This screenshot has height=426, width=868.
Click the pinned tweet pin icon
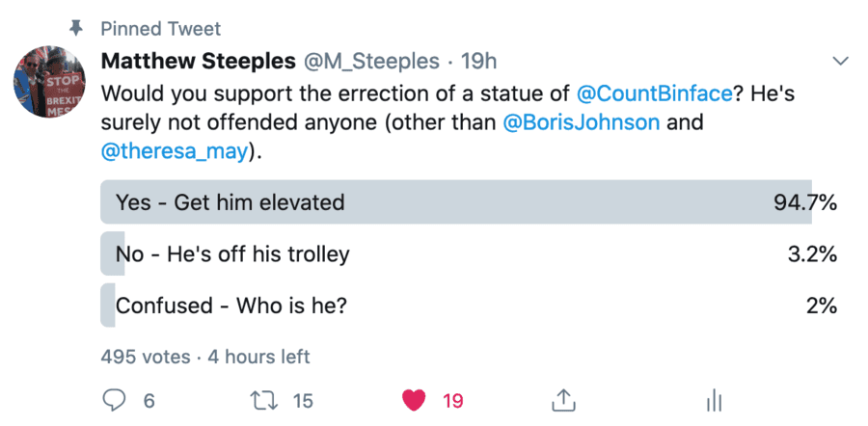pos(75,27)
